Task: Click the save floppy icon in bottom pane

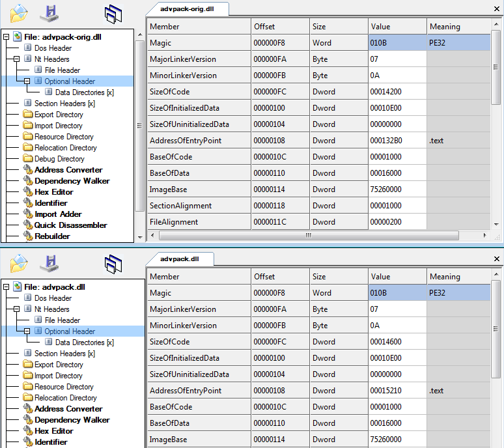Action: (x=49, y=262)
